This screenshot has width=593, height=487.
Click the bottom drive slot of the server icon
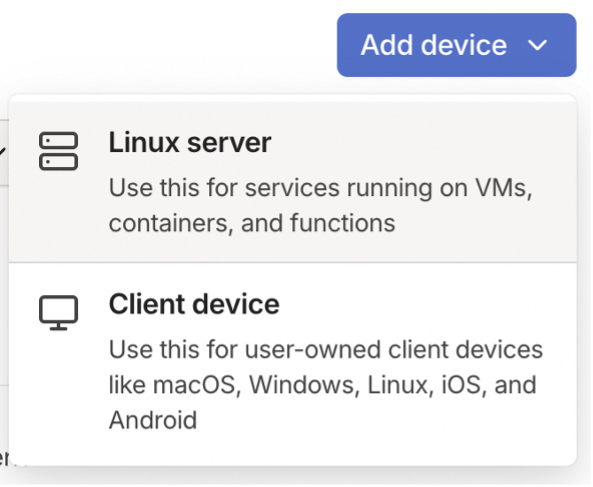pos(58,162)
